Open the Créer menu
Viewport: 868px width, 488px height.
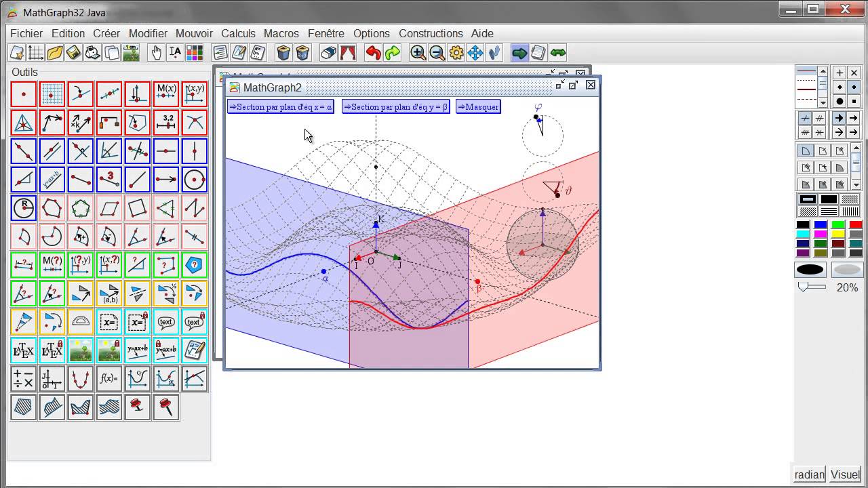coord(106,33)
